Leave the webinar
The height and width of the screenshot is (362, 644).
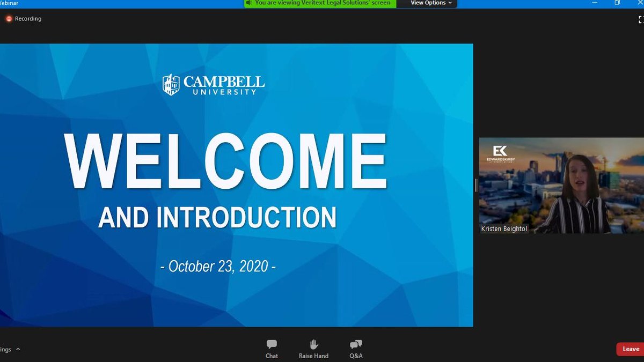coord(631,349)
